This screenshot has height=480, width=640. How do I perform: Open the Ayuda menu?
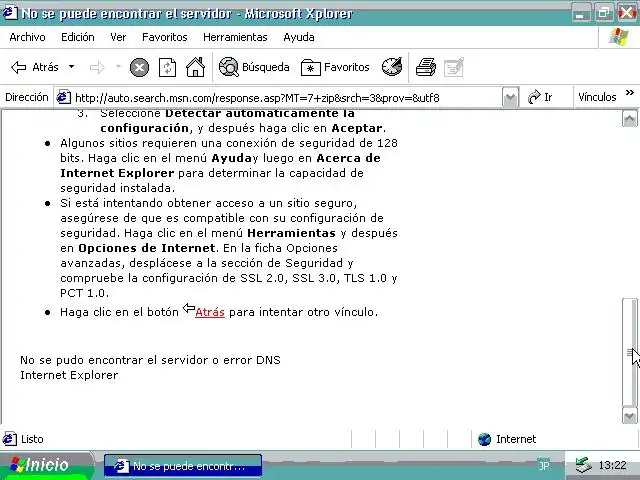tap(299, 38)
